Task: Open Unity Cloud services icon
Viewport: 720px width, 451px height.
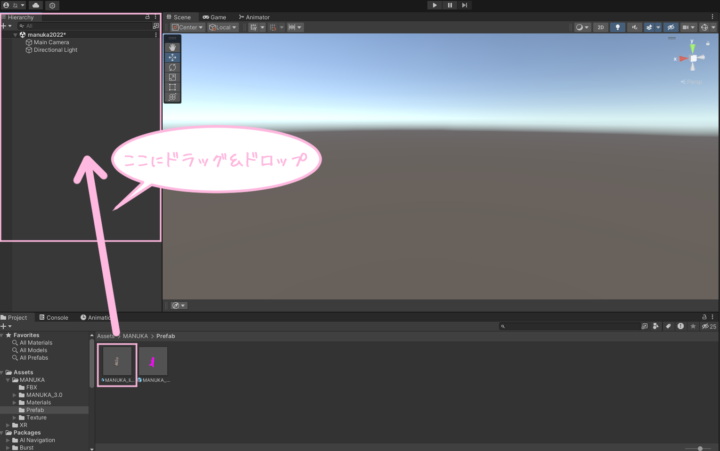Action: point(35,5)
